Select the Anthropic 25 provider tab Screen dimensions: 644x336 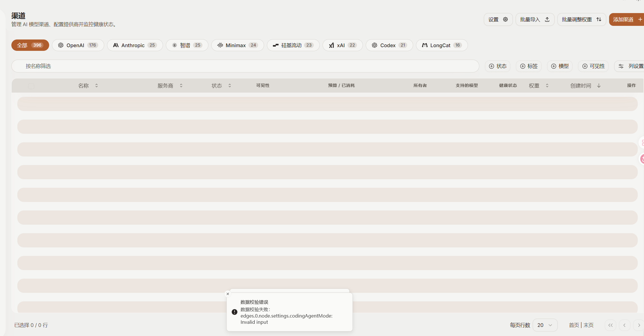click(x=135, y=45)
